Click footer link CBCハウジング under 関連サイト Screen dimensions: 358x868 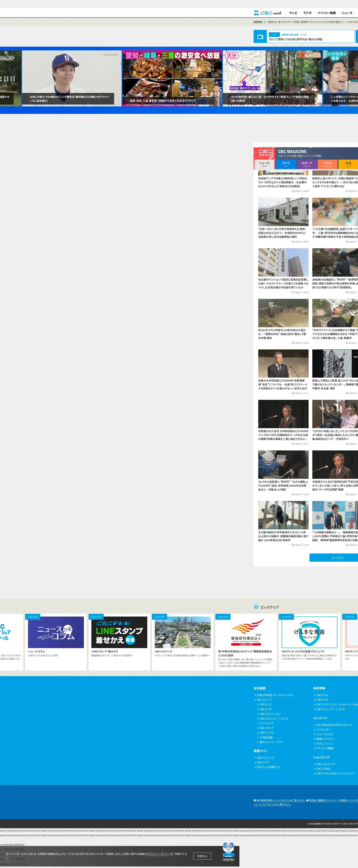pos(265,758)
